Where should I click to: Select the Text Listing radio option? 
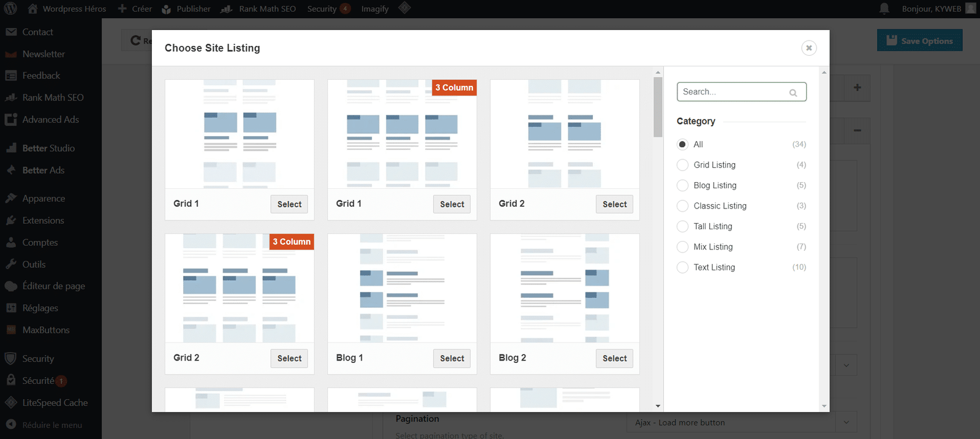click(682, 267)
